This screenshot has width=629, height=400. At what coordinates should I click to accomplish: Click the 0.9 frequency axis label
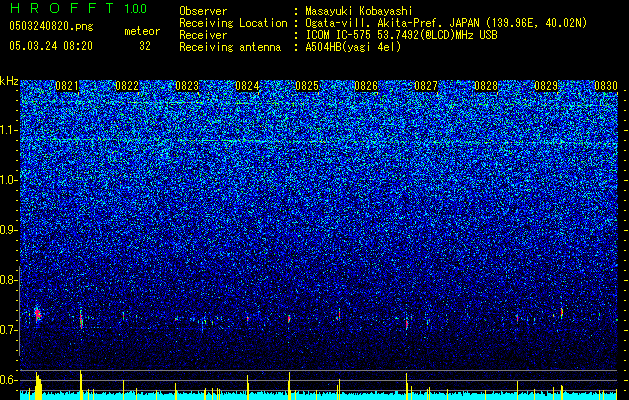7,230
